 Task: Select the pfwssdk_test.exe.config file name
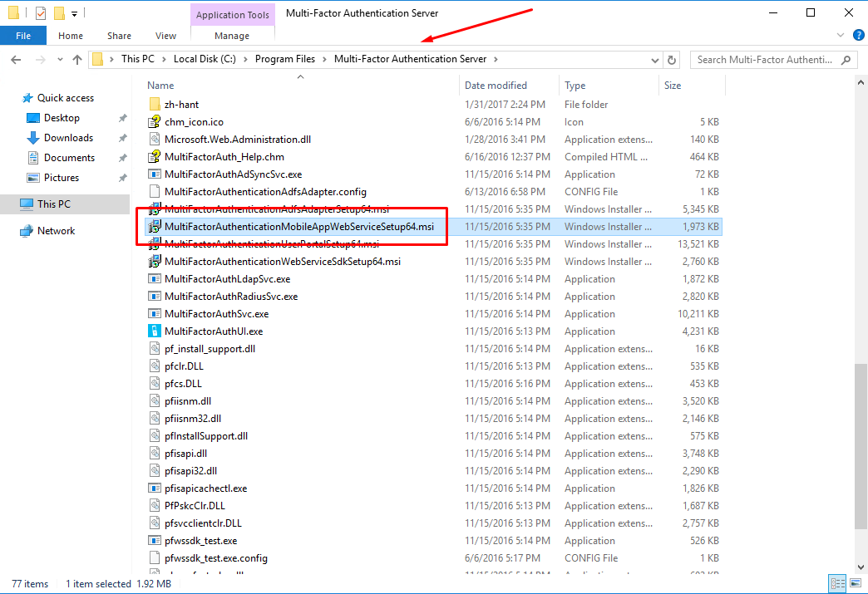point(216,558)
